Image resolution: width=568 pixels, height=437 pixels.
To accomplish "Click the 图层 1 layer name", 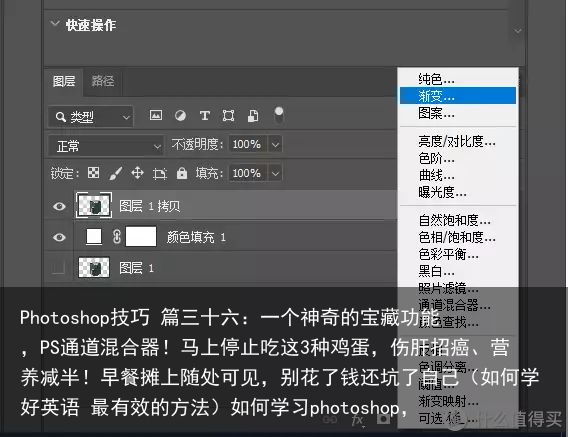I will click(137, 268).
